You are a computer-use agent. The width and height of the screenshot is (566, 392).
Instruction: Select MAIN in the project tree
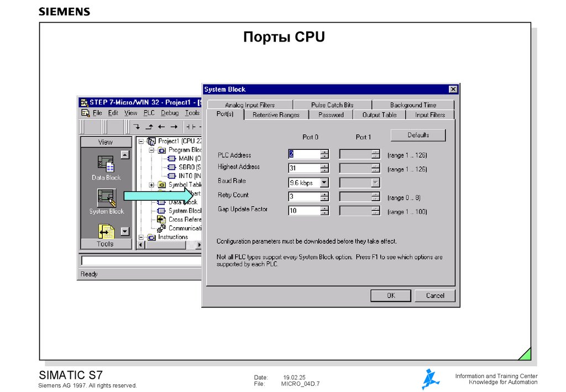(x=185, y=159)
